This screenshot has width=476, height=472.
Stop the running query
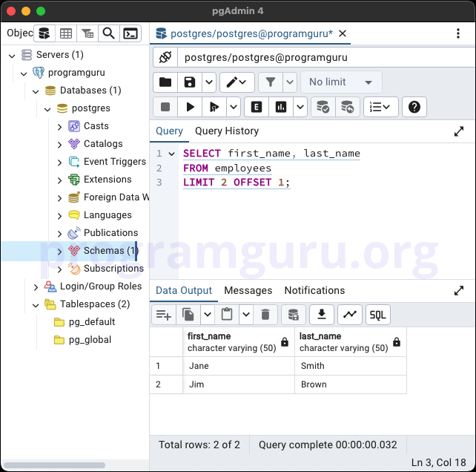point(165,107)
